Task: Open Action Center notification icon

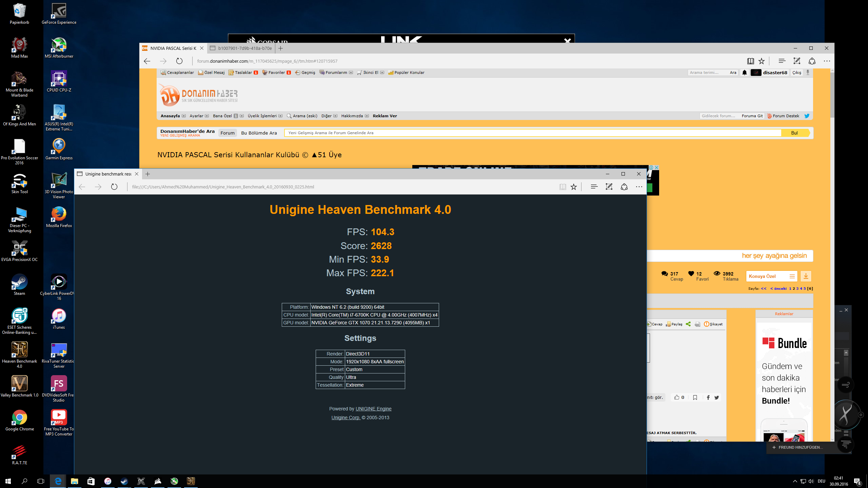Action: [x=857, y=481]
